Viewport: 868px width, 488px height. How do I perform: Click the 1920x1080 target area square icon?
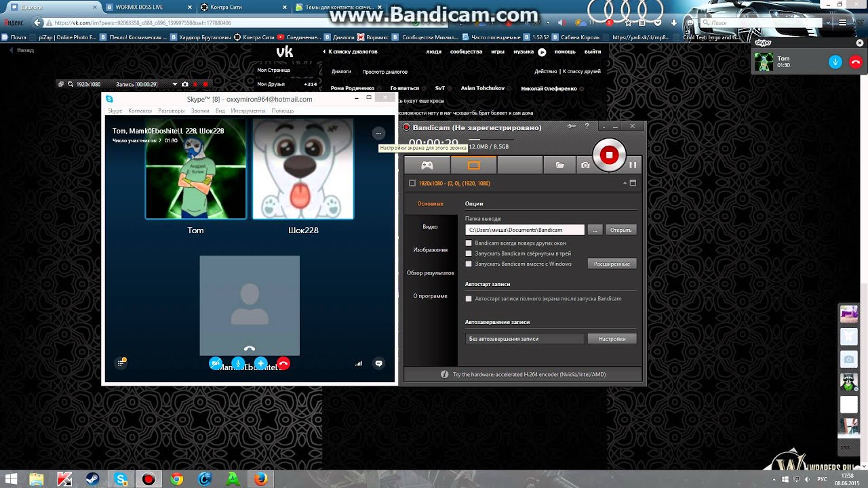pyautogui.click(x=412, y=183)
